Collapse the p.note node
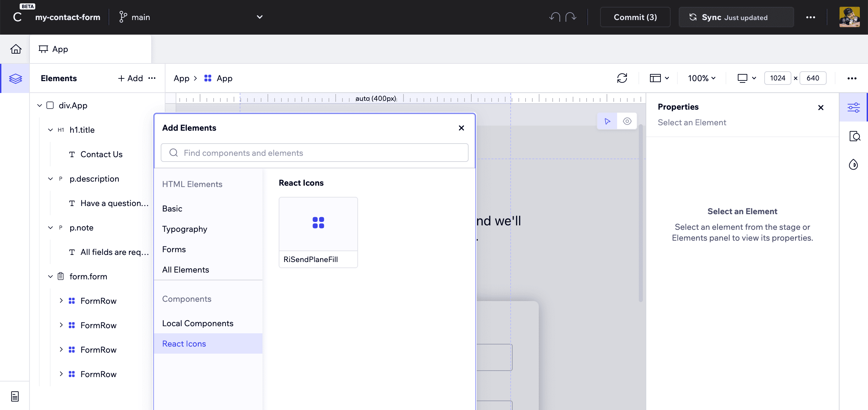The image size is (868, 410). (x=51, y=228)
